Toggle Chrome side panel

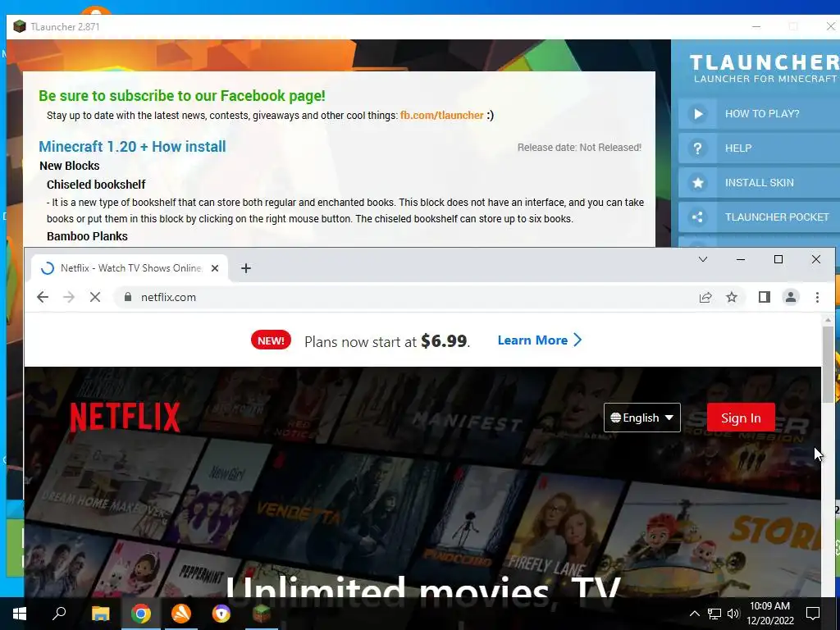765,297
